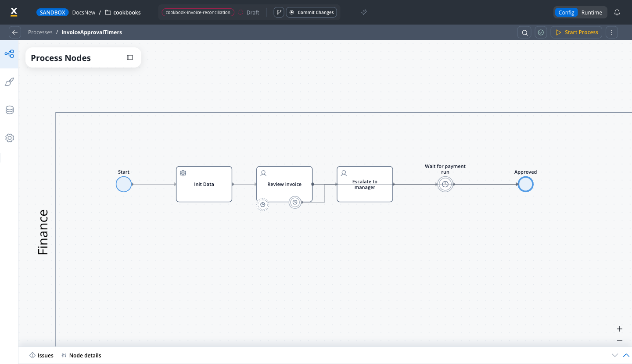This screenshot has height=364, width=632.
Task: Zoom in the canvas with plus
Action: point(620,329)
